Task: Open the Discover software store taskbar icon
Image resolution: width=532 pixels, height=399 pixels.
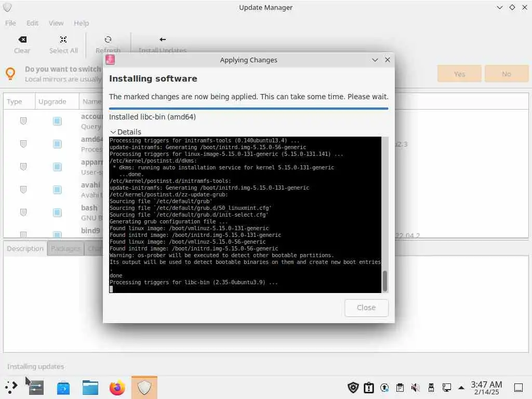Action: click(x=63, y=388)
